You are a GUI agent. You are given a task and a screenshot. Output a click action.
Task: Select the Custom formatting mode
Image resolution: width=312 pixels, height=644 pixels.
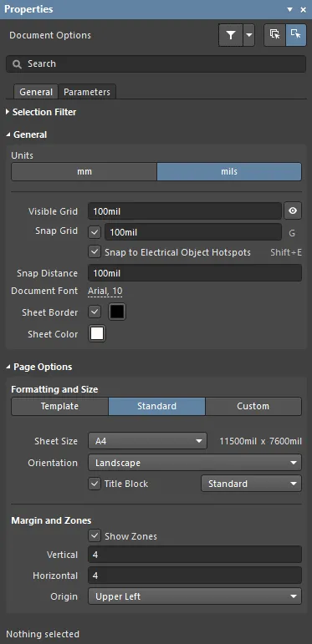[x=253, y=406]
